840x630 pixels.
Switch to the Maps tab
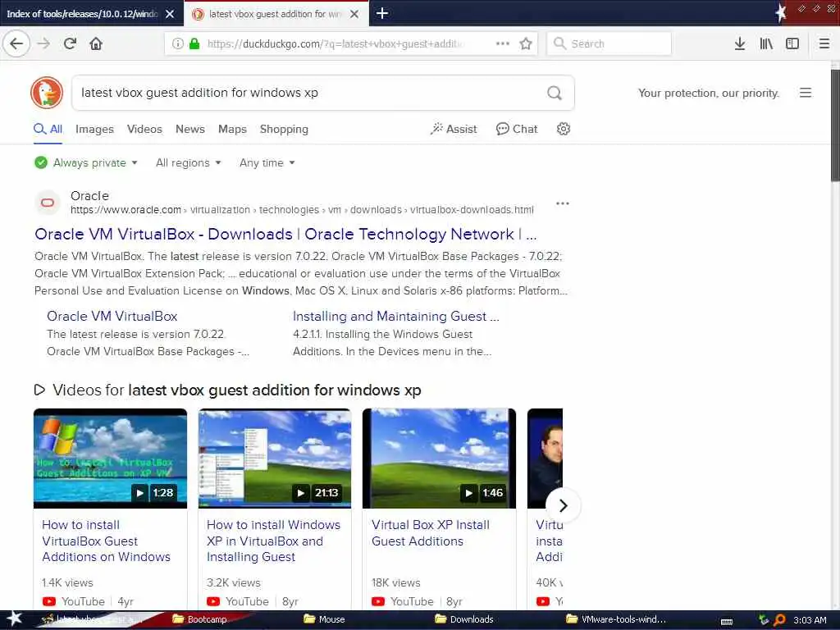tap(232, 129)
